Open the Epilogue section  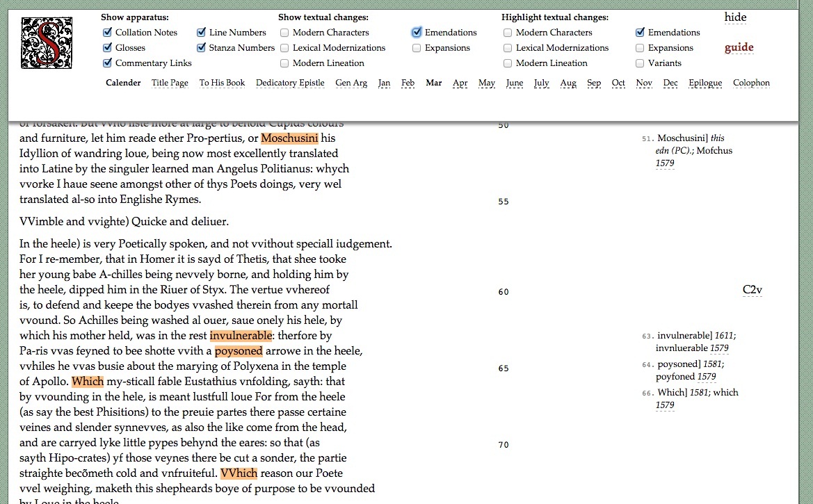(x=705, y=83)
